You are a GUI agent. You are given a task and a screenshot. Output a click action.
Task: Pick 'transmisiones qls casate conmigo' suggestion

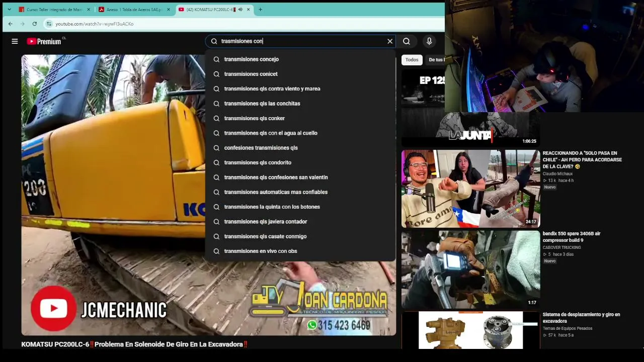coord(300,236)
